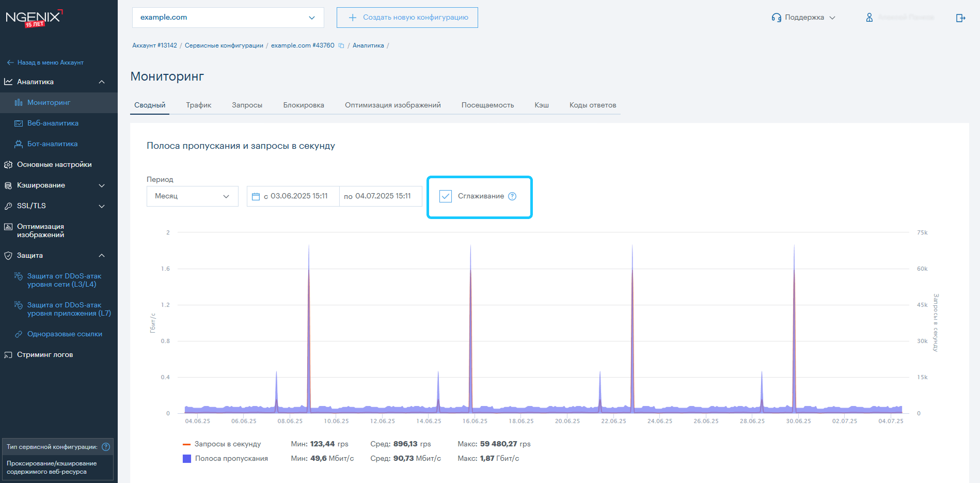Select the Сводный tab
The image size is (980, 483).
(150, 105)
